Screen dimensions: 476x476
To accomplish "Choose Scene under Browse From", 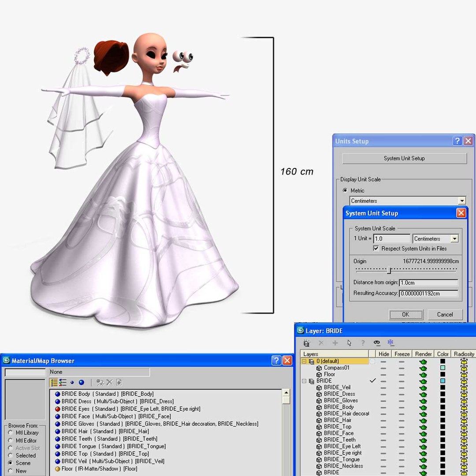I will (x=11, y=463).
